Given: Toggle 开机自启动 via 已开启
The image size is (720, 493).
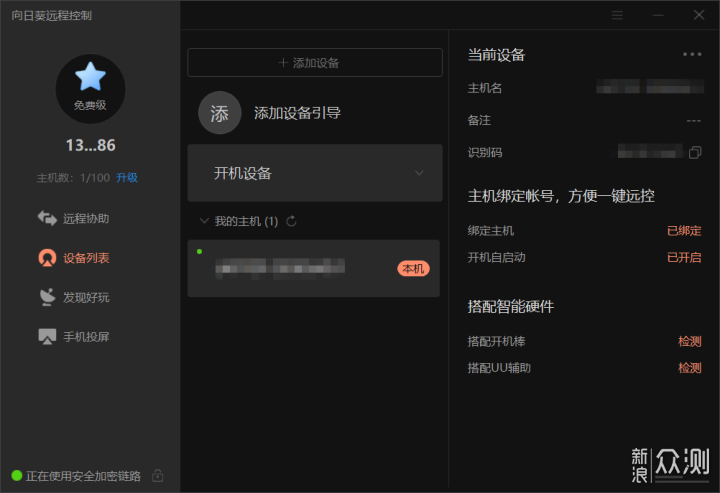Looking at the screenshot, I should (684, 258).
